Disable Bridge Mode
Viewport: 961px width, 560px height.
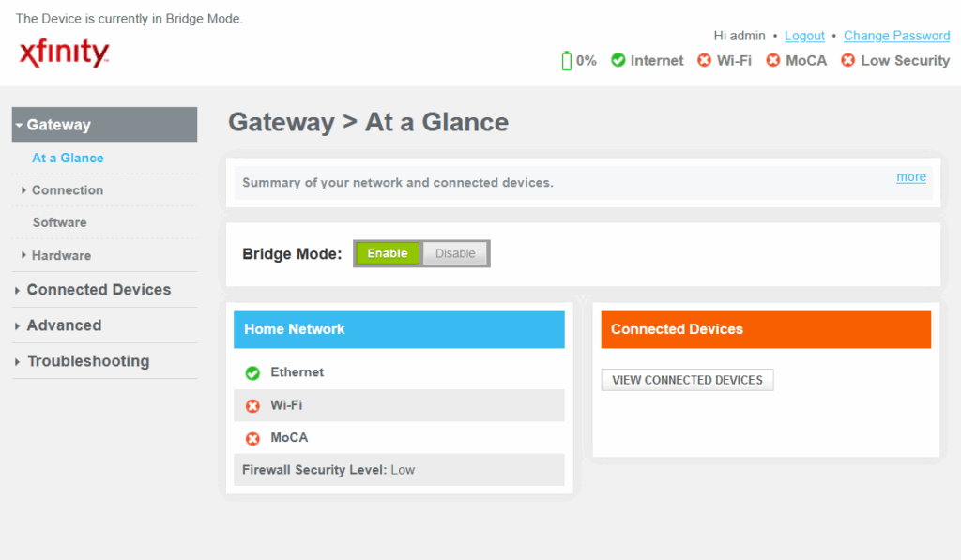[x=455, y=253]
